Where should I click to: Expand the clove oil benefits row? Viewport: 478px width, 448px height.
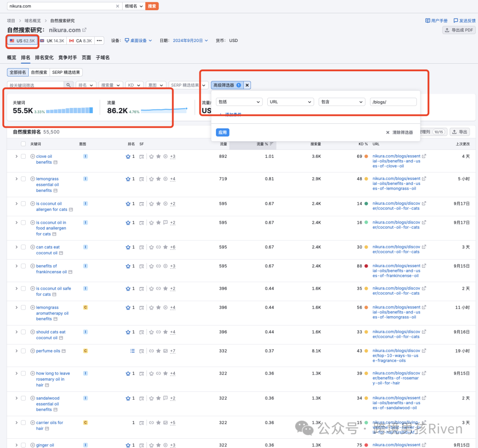point(16,157)
